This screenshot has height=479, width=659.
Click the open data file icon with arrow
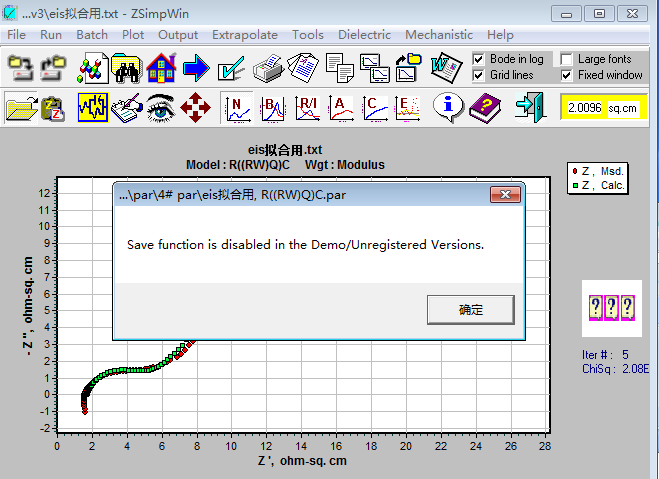click(x=21, y=68)
